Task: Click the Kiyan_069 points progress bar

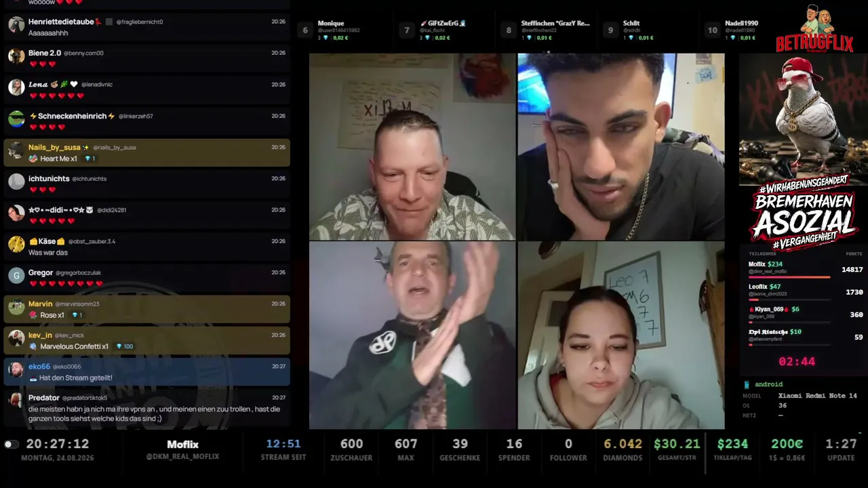Action: (x=789, y=322)
